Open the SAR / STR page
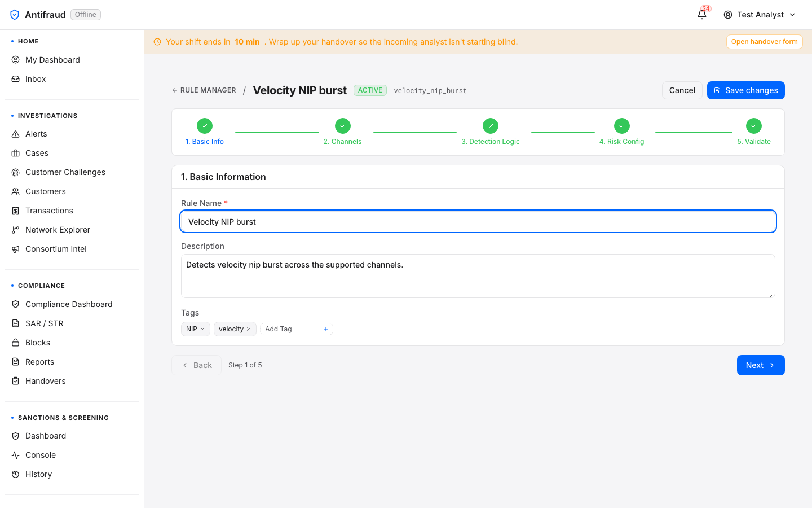The height and width of the screenshot is (508, 812). click(72, 323)
